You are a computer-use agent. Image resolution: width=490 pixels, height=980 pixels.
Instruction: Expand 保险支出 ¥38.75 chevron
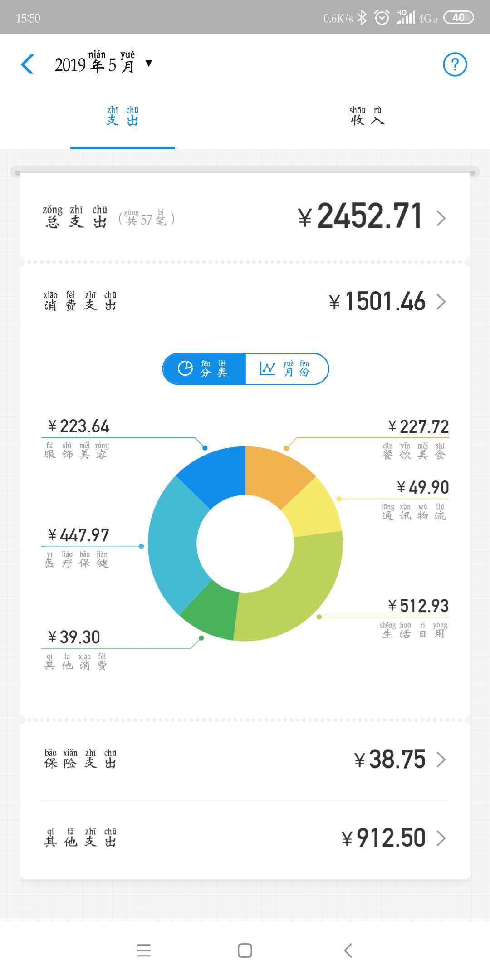tap(441, 759)
